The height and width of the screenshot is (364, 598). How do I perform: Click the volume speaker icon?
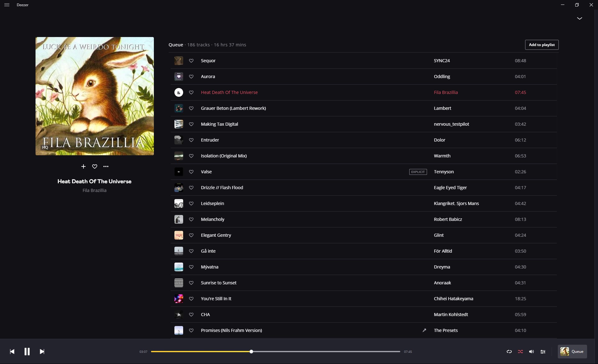coord(531,352)
